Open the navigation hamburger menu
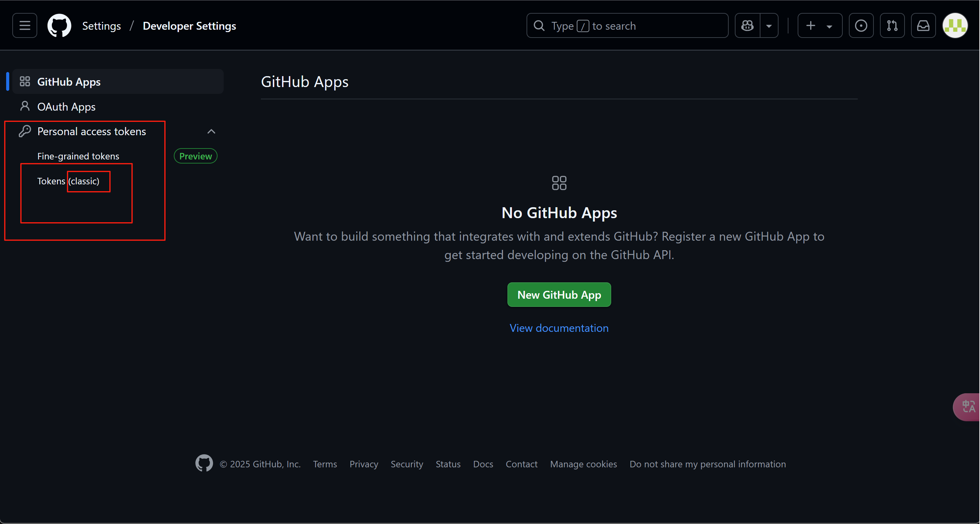This screenshot has width=980, height=524. [x=24, y=25]
